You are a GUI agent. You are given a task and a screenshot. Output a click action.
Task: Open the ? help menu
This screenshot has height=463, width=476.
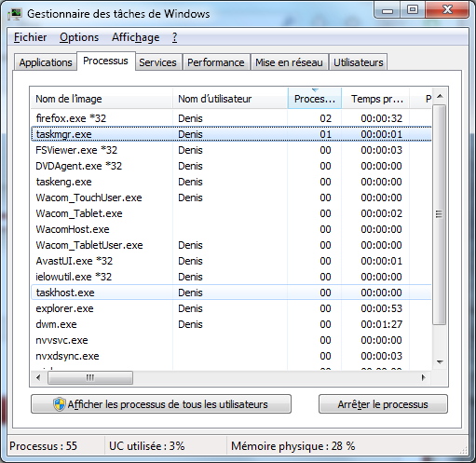point(175,37)
